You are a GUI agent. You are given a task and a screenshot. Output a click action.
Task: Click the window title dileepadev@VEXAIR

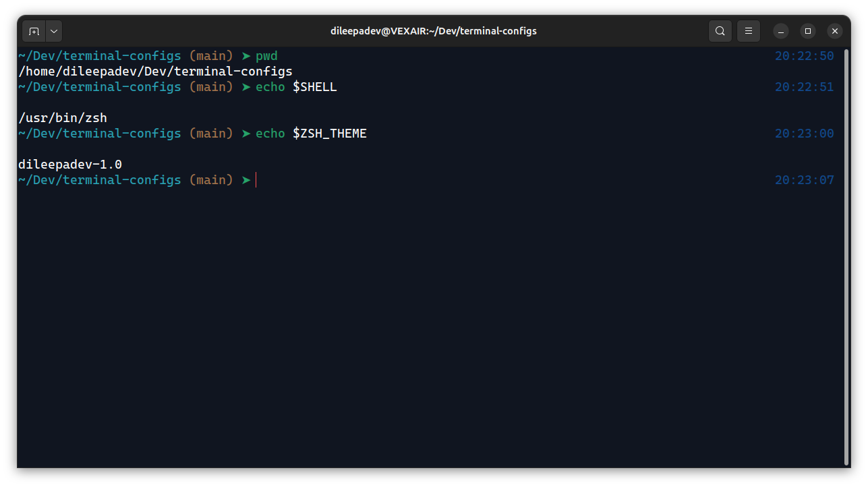tap(434, 31)
